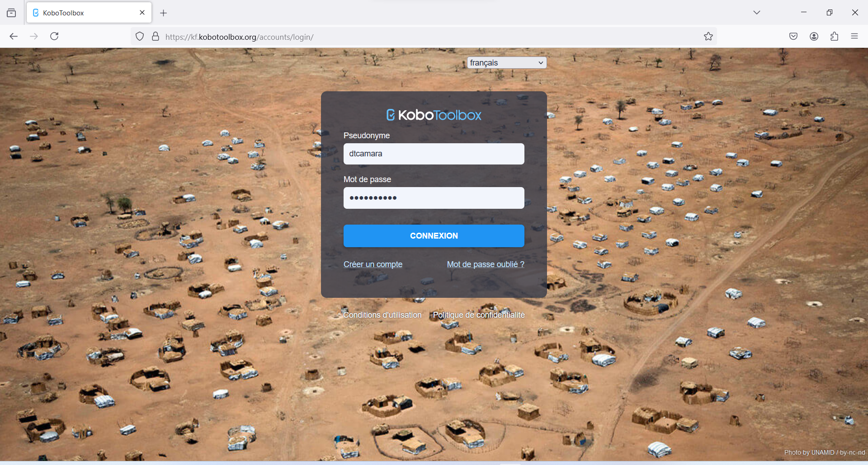Bookmark this page with the star icon
Image resolution: width=868 pixels, height=465 pixels.
(708, 37)
